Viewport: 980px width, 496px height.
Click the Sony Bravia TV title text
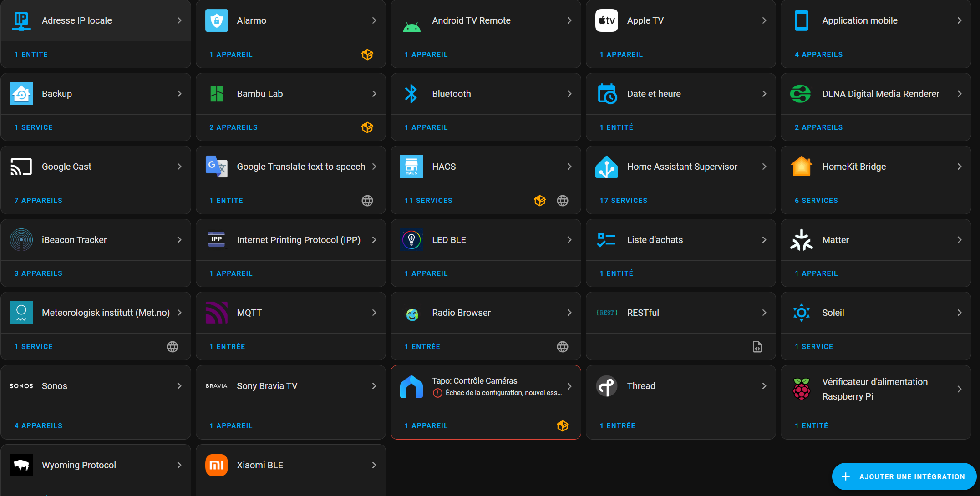(x=267, y=386)
